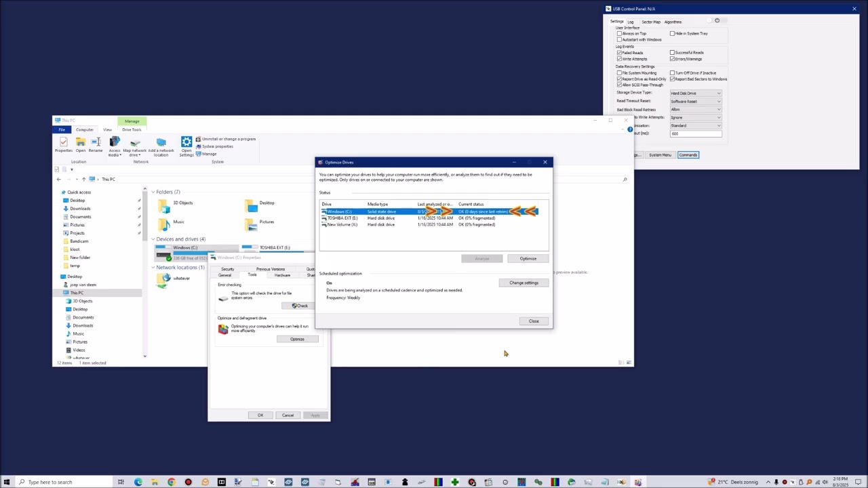Toggle File System Mounting checkbox
868x488 pixels.
pos(619,73)
